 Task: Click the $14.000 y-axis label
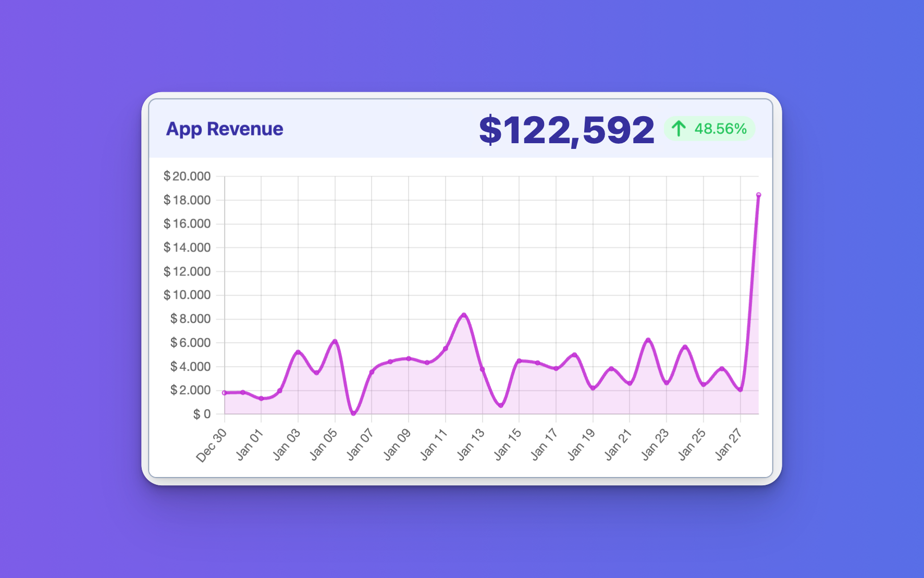[187, 247]
